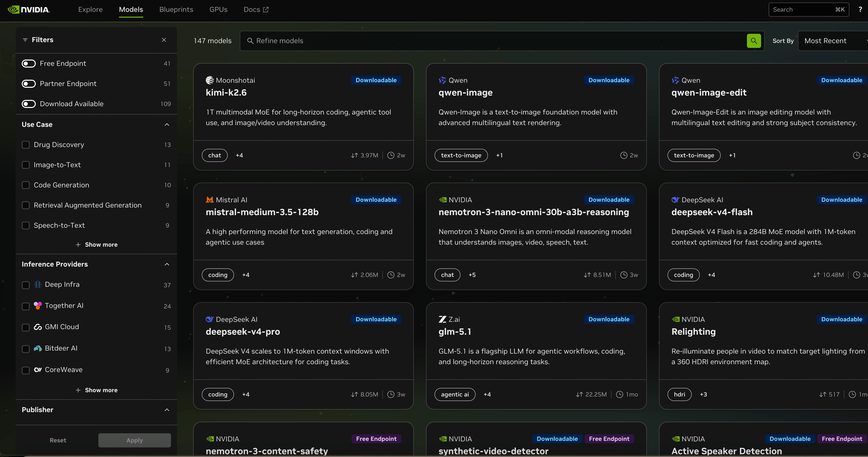Viewport: 868px width, 457px height.
Task: Click the hdri tag on Relighting card
Action: tap(679, 394)
